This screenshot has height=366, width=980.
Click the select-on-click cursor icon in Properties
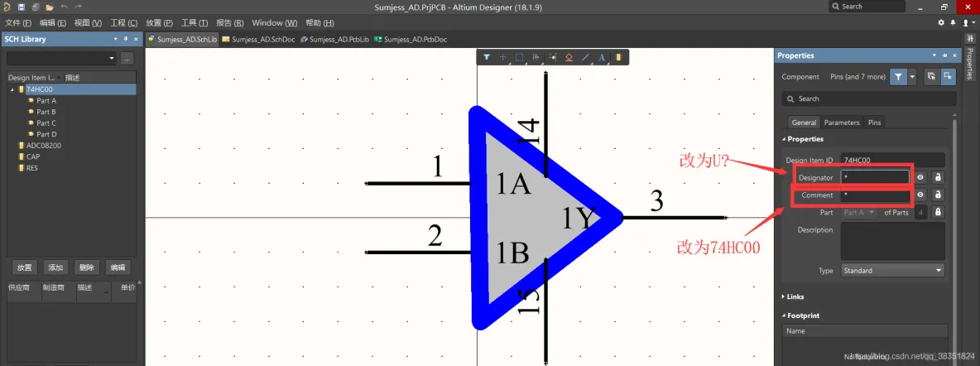(x=931, y=76)
